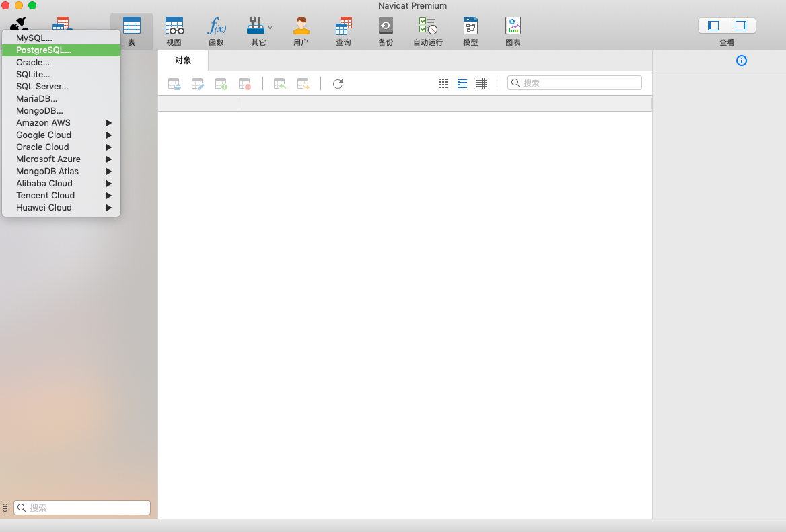Expand Oracle Cloud submenu
The image size is (786, 532).
tap(61, 147)
